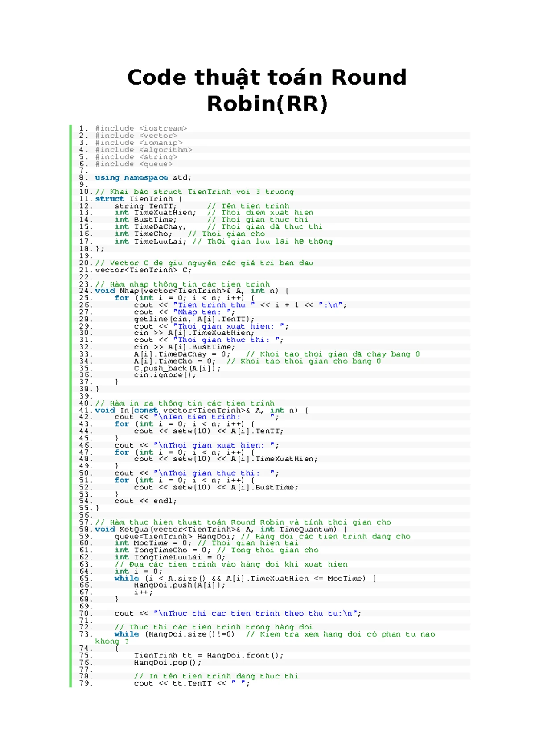
Task: Click the "HangDoi.push(A[i]);" line
Action: click(180, 585)
